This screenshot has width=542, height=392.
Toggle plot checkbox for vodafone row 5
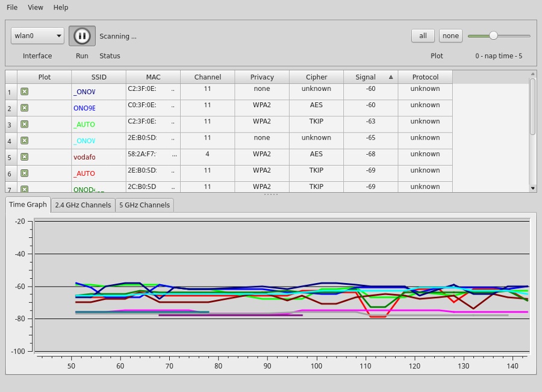(25, 157)
